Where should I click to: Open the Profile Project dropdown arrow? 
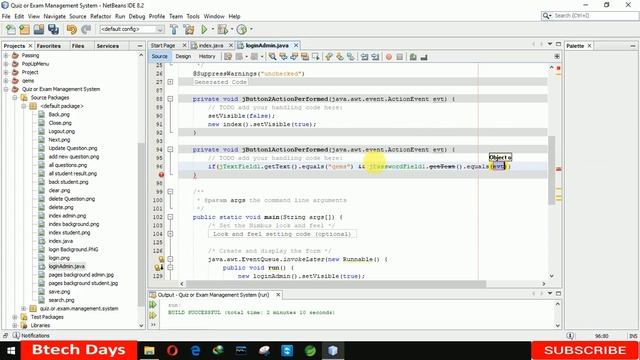pyautogui.click(x=251, y=29)
